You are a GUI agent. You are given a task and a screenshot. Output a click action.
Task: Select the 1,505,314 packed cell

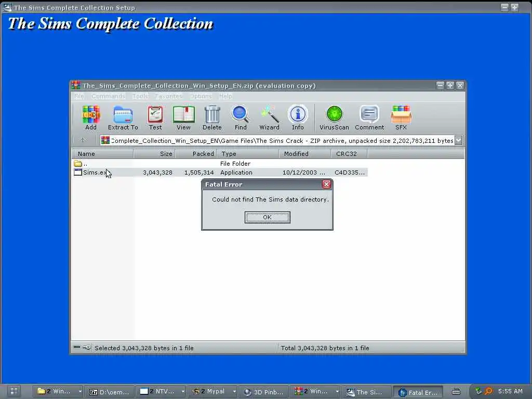[199, 172]
